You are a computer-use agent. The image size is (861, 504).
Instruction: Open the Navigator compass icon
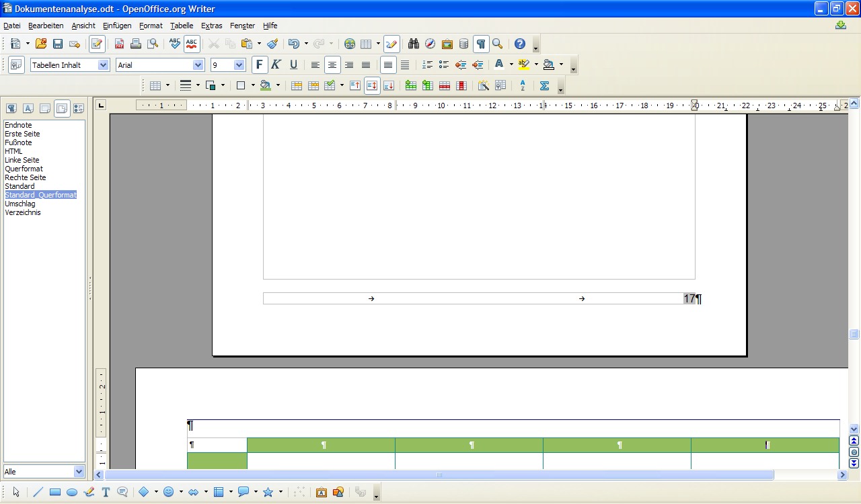[x=430, y=44]
